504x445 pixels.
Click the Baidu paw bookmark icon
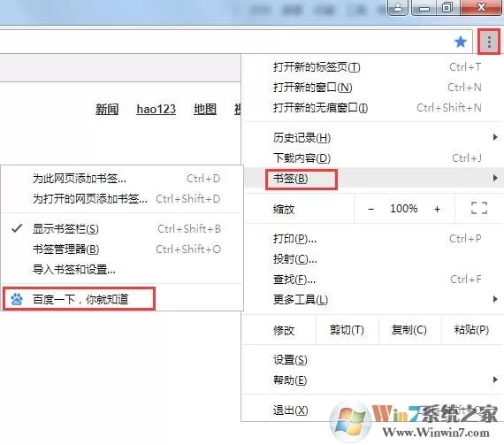pos(17,299)
